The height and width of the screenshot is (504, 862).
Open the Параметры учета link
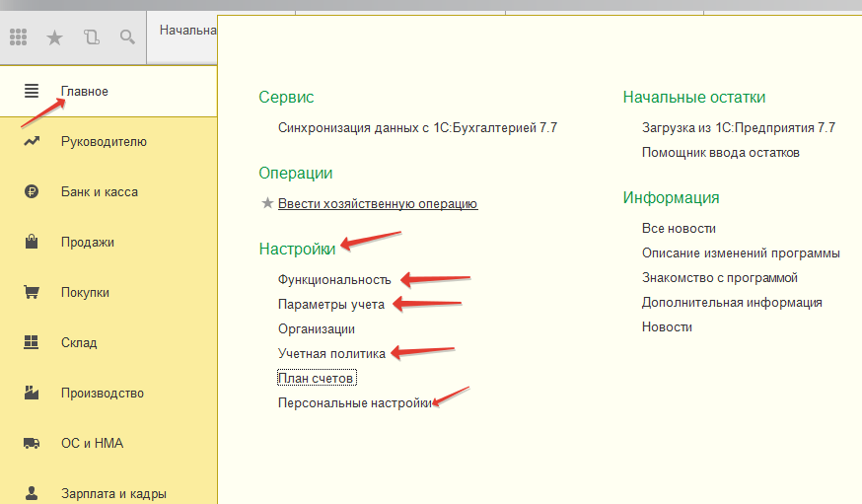click(330, 304)
